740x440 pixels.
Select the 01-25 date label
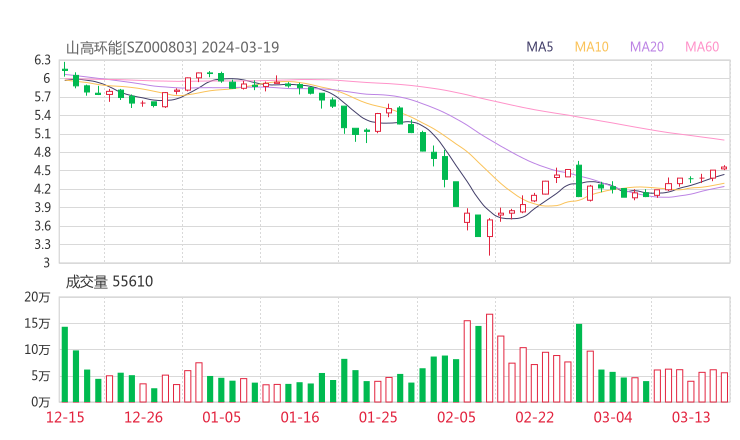click(377, 417)
